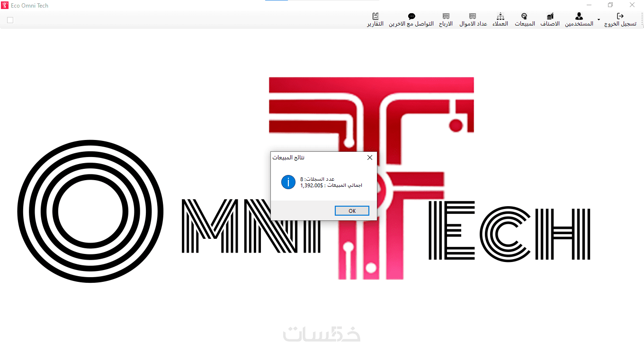
Task: Restore down the Eco Omni Tech window
Action: click(610, 5)
